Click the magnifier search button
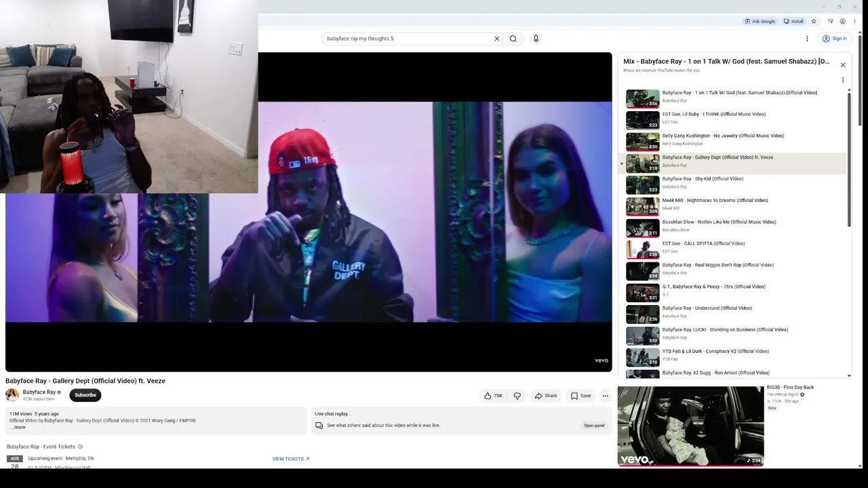 513,39
